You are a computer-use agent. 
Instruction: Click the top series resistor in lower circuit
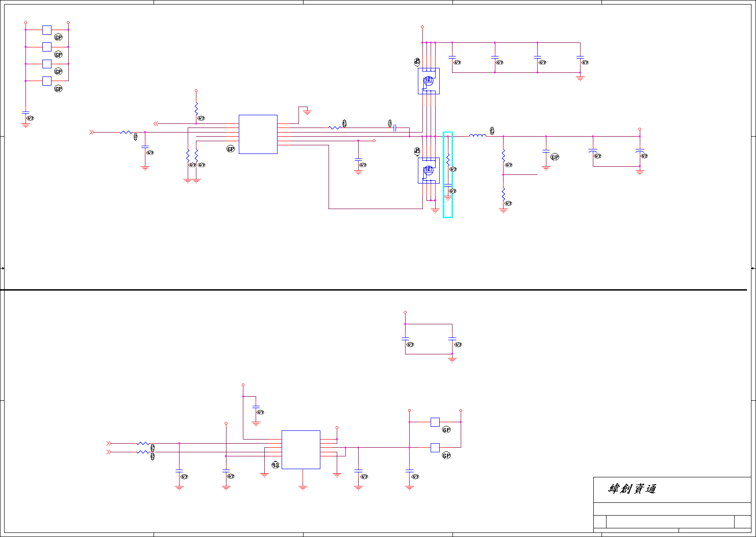point(143,443)
